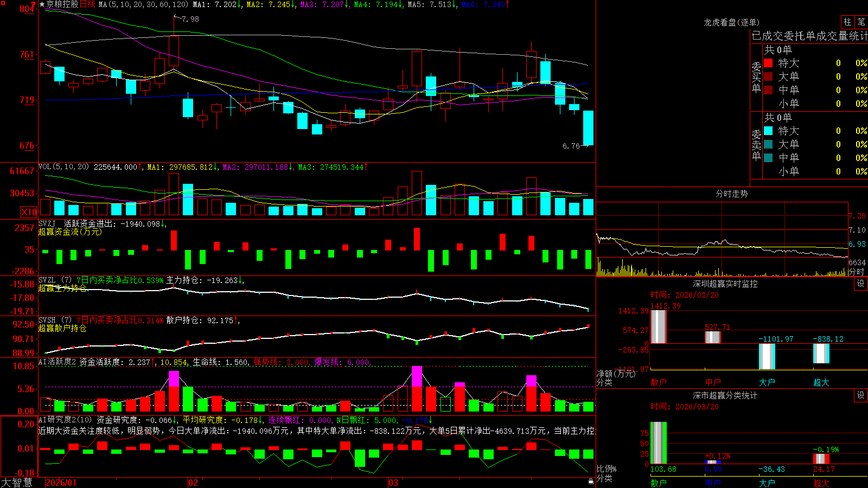Click the red question mark icon
Screen dimensions: 868x488
pyautogui.click(x=33, y=4)
